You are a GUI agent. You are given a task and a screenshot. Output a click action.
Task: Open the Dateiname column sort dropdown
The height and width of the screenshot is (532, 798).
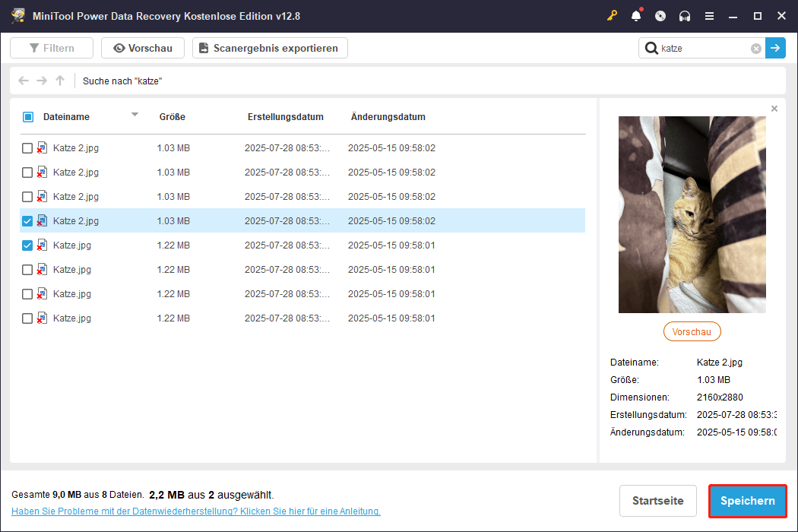[x=135, y=116]
